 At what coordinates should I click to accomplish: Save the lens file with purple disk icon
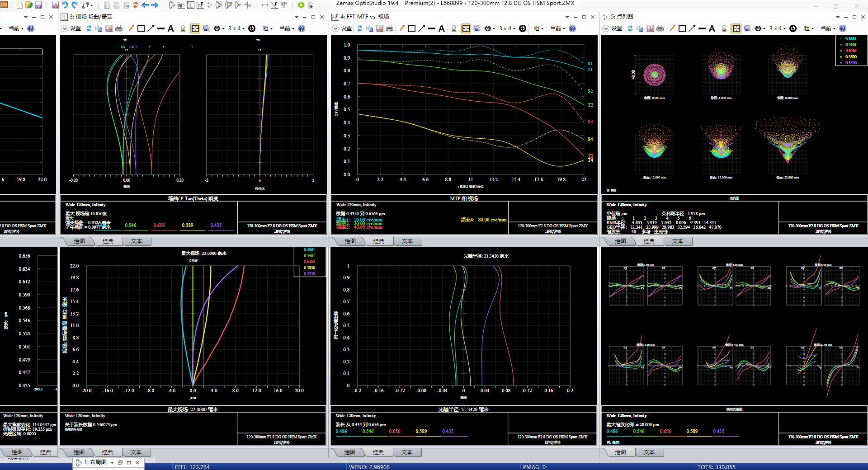pos(38,5)
